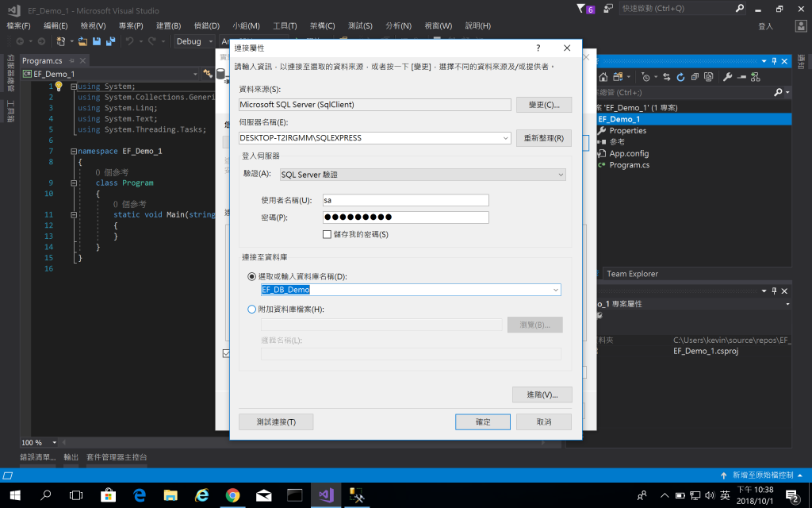Click the show all files icon
Screen dimensions: 812x508
pyautogui.click(x=708, y=77)
